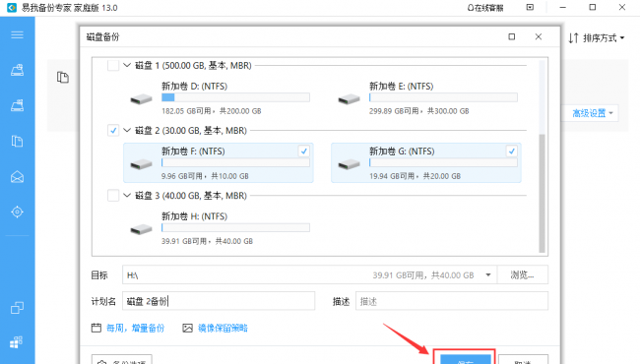
Task: Click the E: volume usage bar
Action: click(443, 97)
